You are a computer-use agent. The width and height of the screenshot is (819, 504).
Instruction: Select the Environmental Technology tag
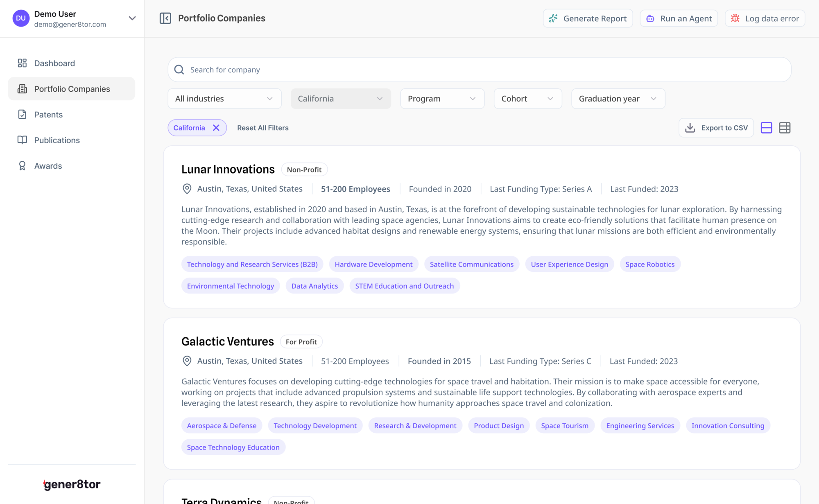pyautogui.click(x=231, y=286)
